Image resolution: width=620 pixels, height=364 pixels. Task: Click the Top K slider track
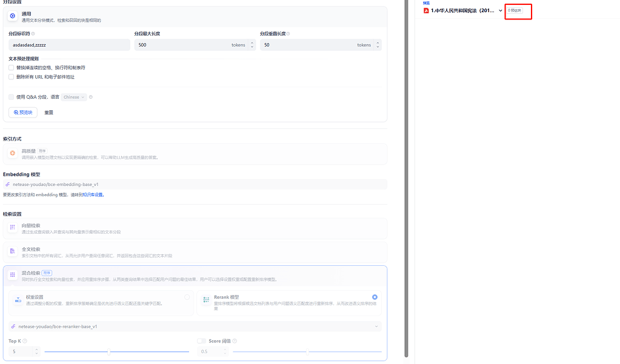tap(116, 351)
